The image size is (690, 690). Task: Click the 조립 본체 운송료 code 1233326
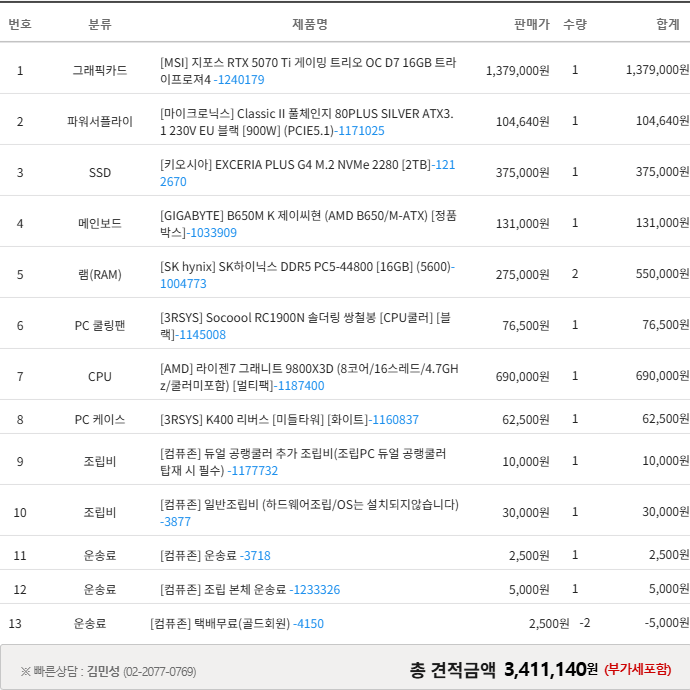tap(315, 589)
